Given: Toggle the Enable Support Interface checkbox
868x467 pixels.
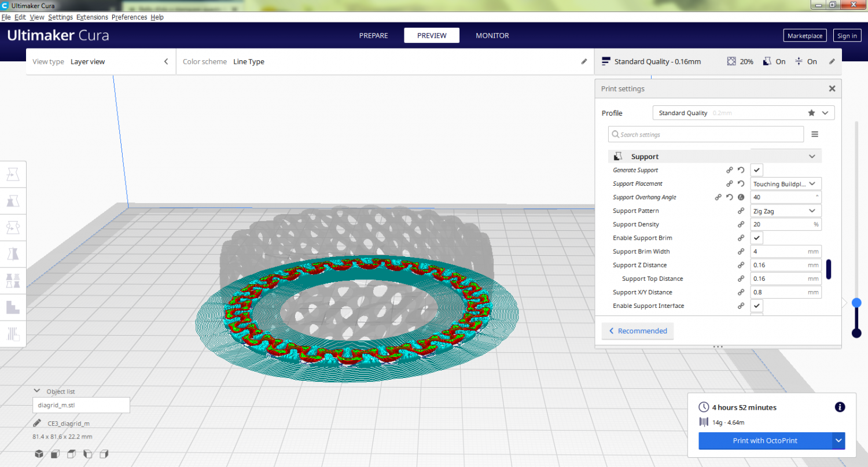Looking at the screenshot, I should click(x=757, y=306).
